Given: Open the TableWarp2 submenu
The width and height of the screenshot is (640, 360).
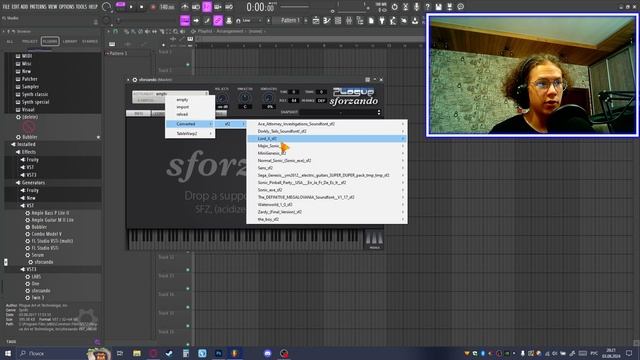Looking at the screenshot, I should (190, 133).
